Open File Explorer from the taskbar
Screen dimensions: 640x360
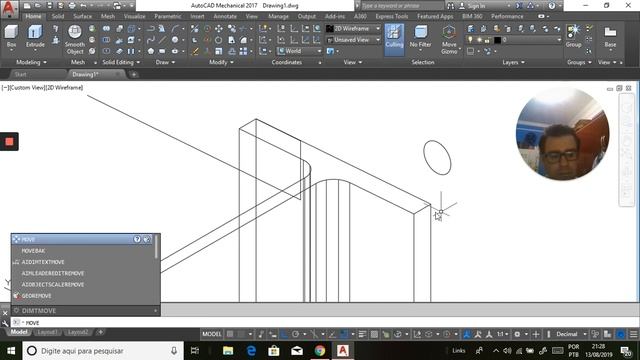pos(228,351)
